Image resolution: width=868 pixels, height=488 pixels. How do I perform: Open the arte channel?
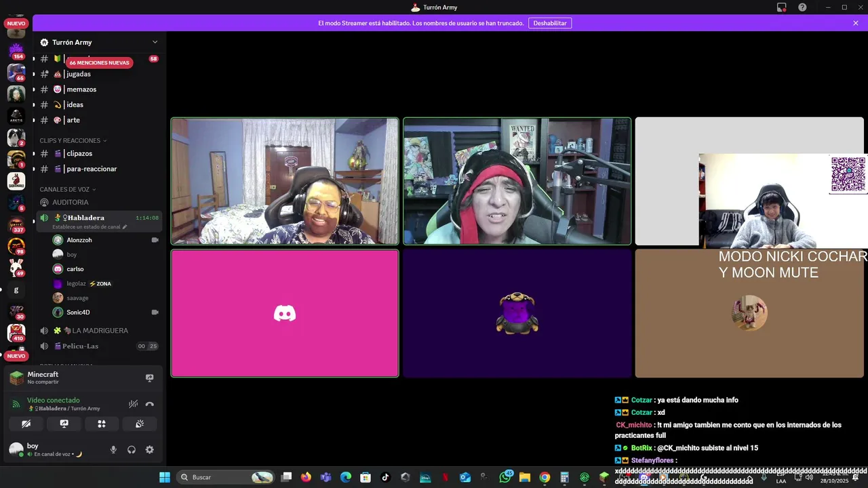(99, 120)
